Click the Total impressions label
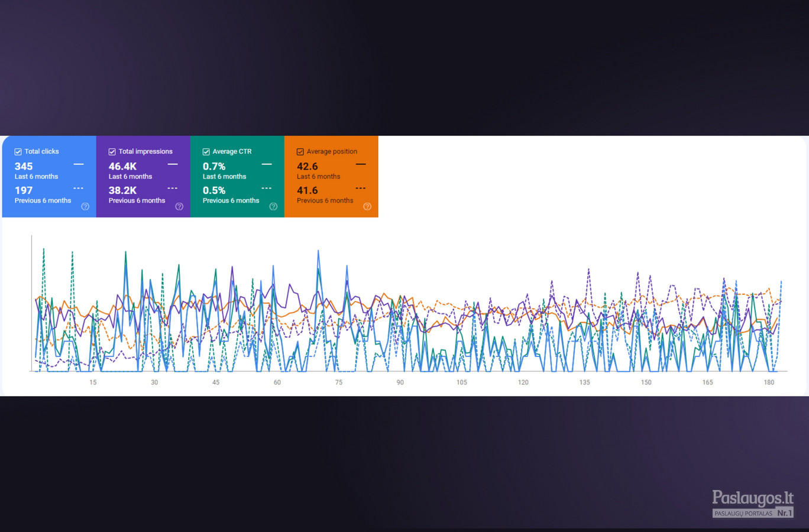The image size is (809, 532). click(x=145, y=151)
